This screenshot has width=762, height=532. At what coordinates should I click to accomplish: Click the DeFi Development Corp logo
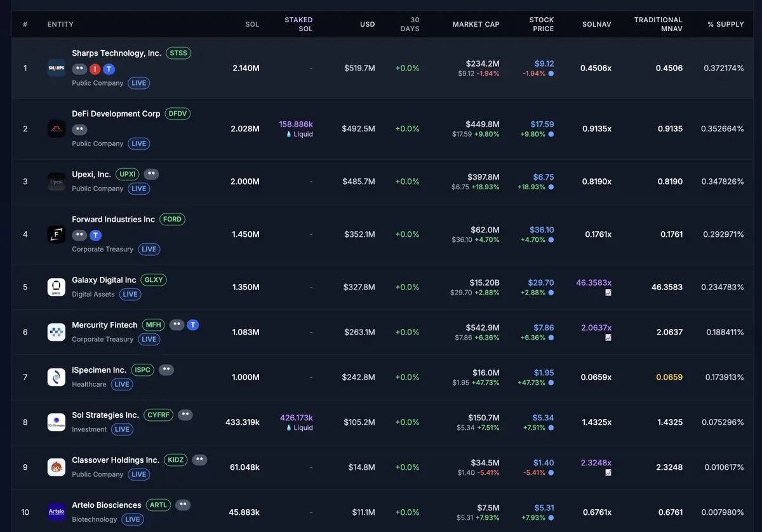click(57, 129)
